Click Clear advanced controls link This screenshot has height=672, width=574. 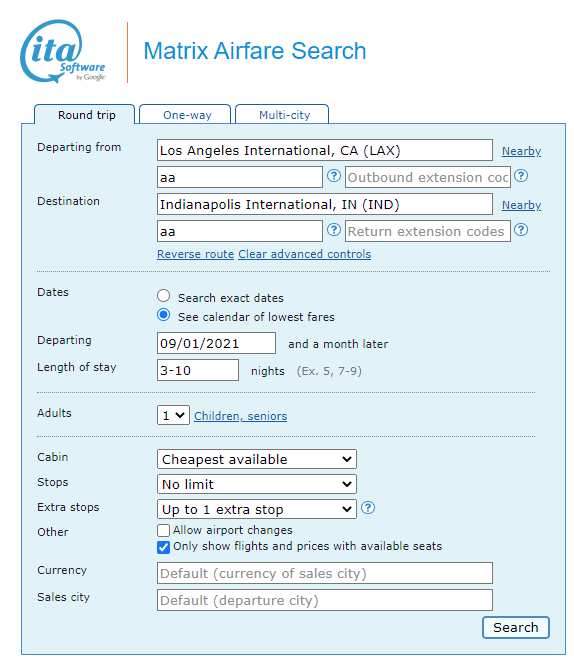coord(305,254)
